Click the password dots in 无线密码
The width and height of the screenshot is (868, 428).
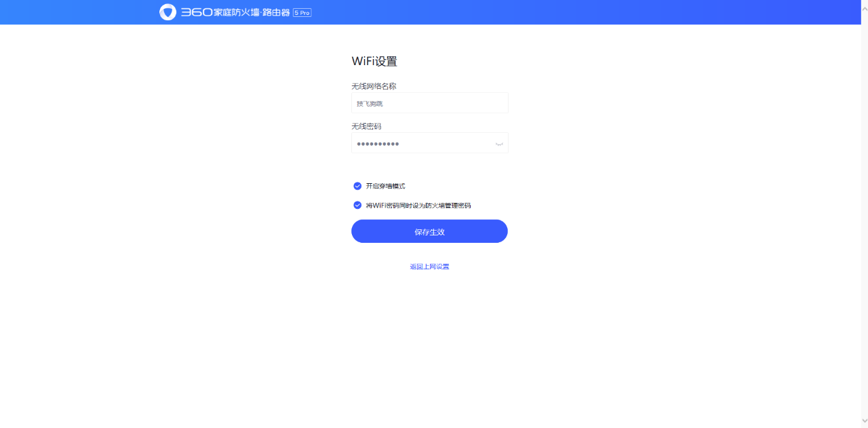[x=378, y=144]
